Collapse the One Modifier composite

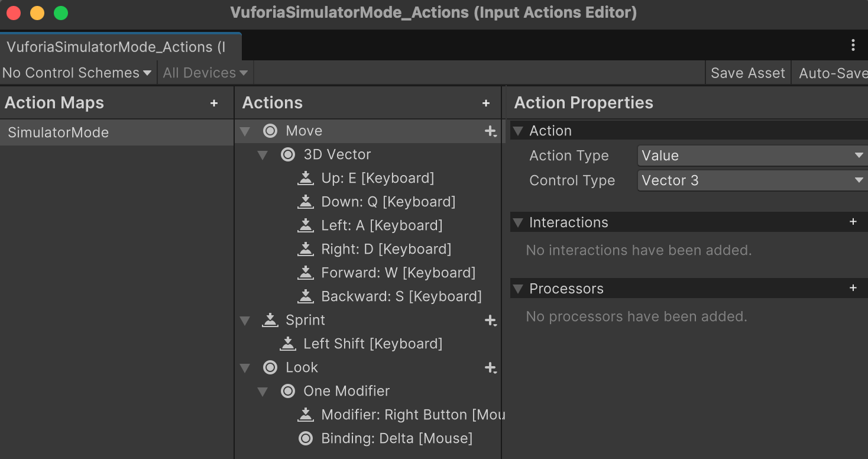(263, 392)
